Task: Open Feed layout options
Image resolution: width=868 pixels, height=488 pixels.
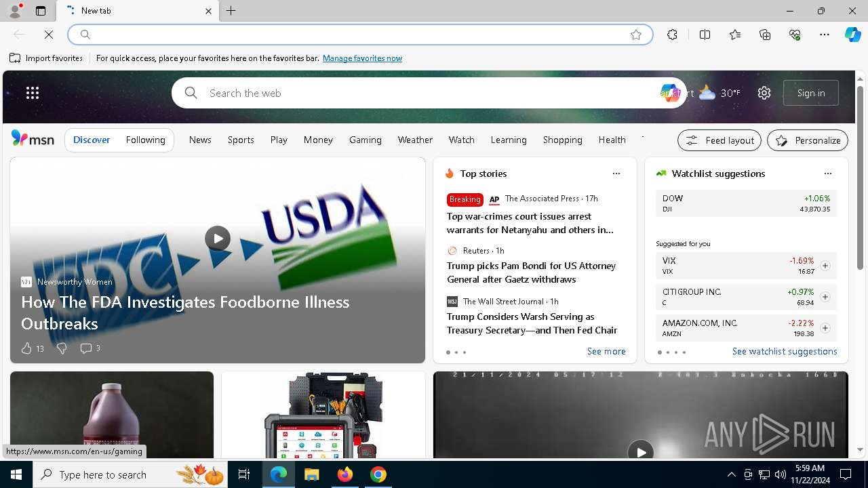Action: 719,140
